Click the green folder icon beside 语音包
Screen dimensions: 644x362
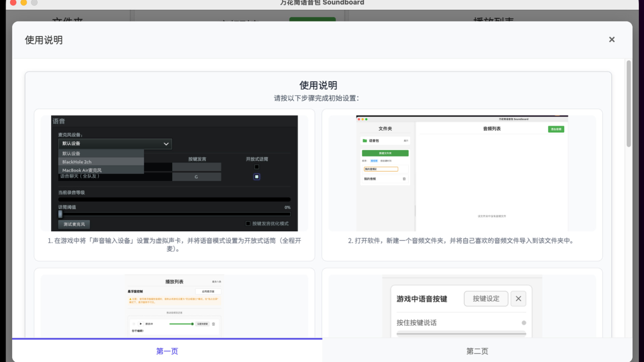365,140
